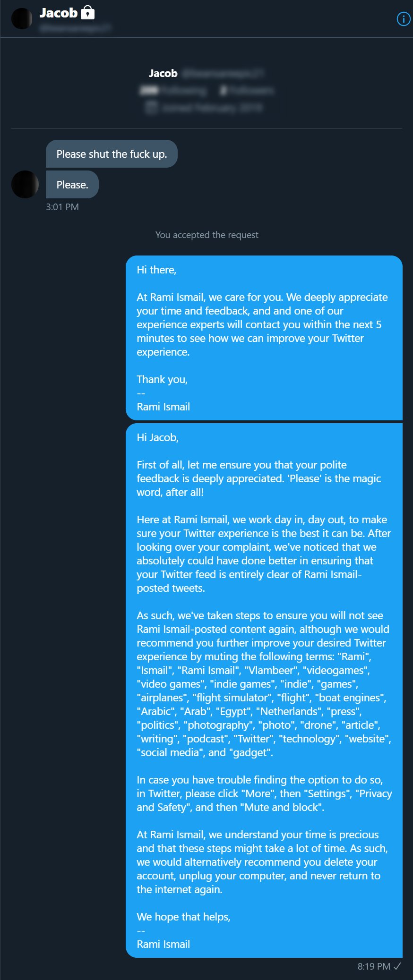
Task: Open the conversation info icon
Action: [x=403, y=19]
